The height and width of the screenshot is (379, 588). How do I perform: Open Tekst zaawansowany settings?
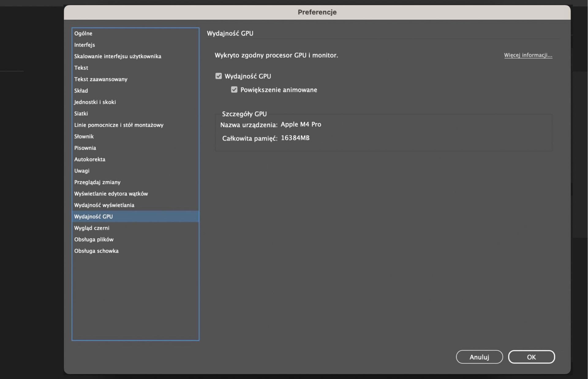click(101, 79)
